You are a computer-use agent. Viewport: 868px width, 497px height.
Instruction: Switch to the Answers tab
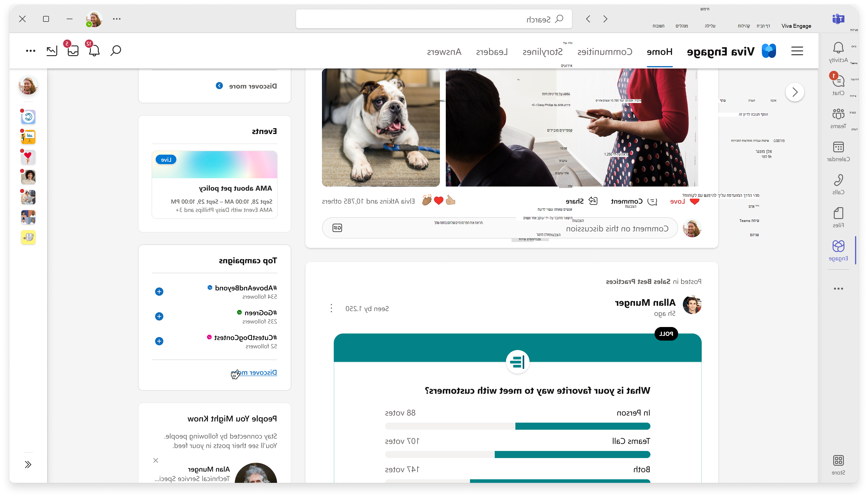[x=444, y=52]
